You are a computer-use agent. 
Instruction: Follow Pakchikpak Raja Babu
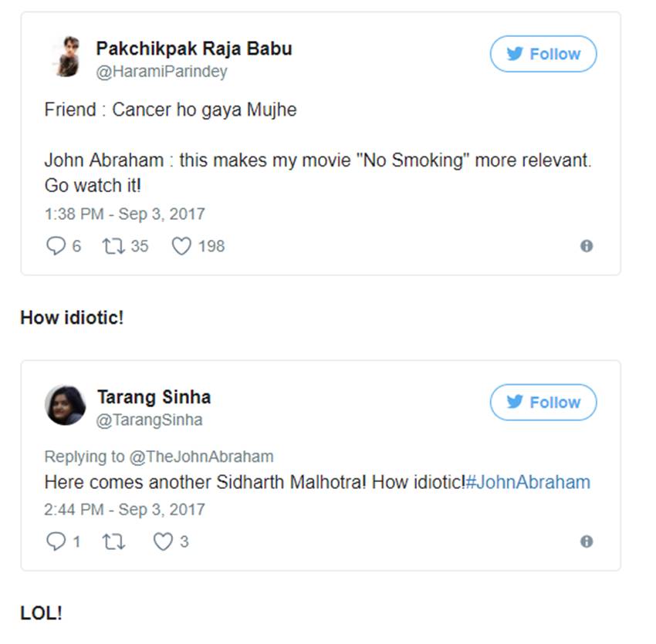[543, 54]
